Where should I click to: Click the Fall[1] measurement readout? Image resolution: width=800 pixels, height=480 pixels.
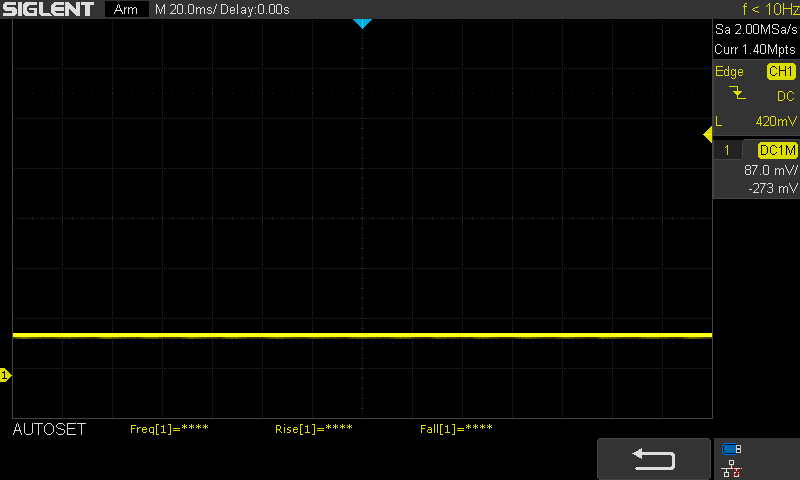tap(456, 429)
